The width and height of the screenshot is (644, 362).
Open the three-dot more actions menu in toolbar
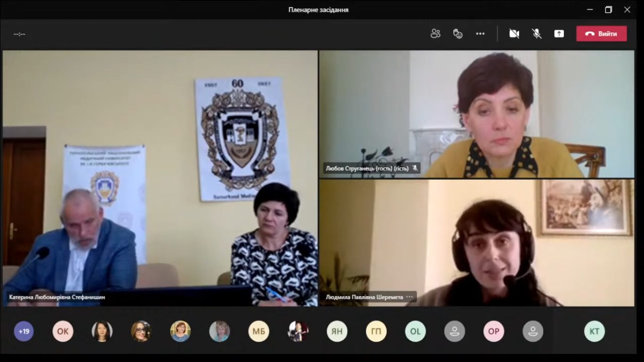pos(480,33)
